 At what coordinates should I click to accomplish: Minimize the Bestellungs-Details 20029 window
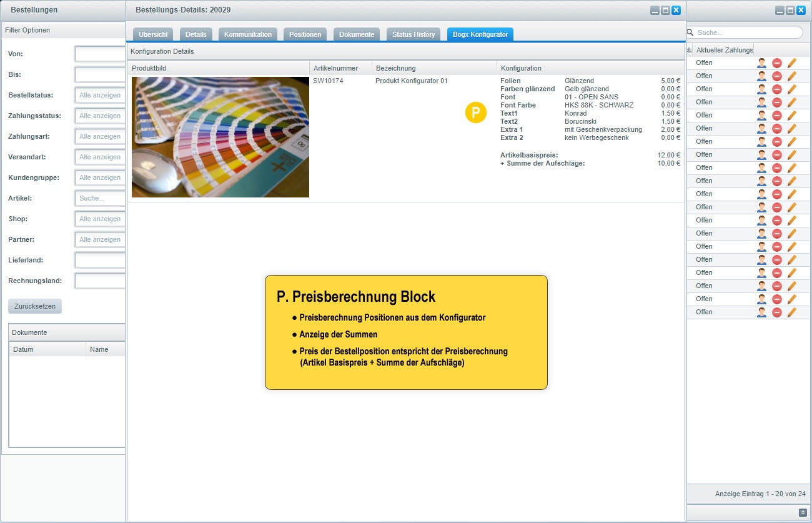(655, 10)
